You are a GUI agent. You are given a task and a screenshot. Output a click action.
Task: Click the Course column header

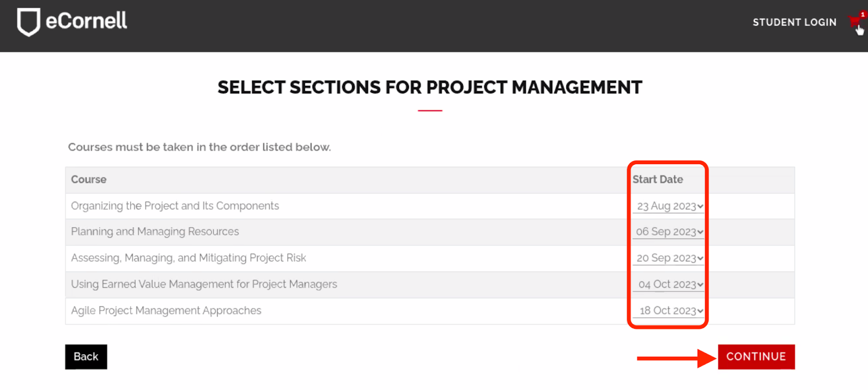click(88, 180)
